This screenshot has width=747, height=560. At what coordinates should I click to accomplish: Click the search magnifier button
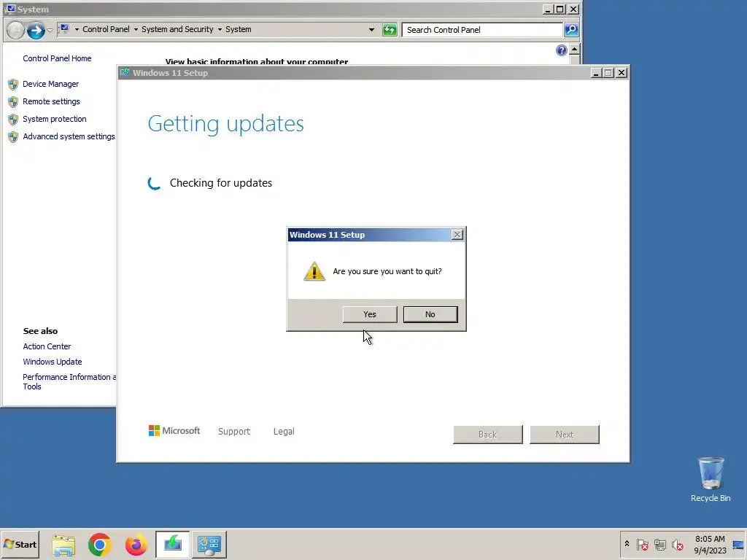point(570,29)
